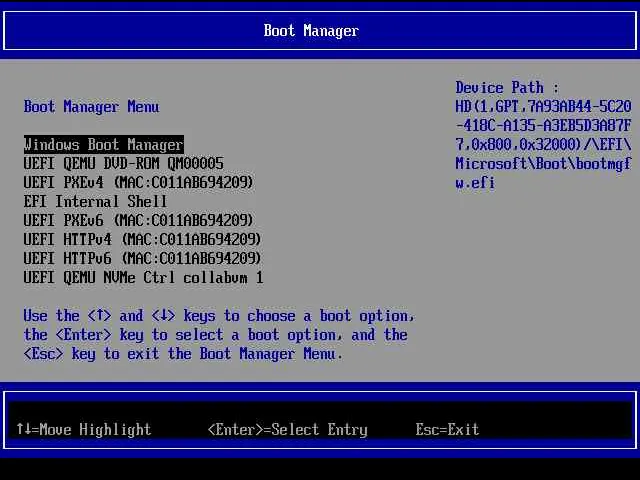This screenshot has height=480, width=640.
Task: Choose UEFI QEMU DVD-ROM QM00005 boot option
Action: pyautogui.click(x=124, y=164)
